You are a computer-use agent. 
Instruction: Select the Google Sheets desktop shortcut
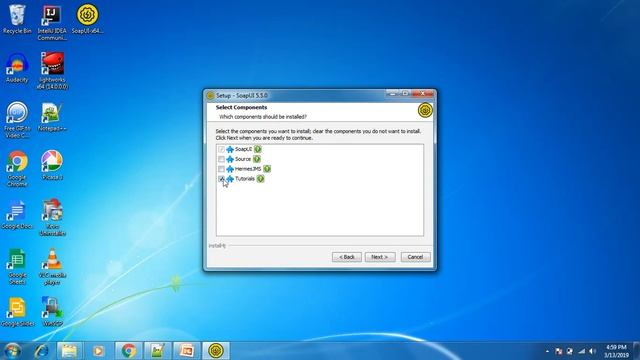(17, 266)
